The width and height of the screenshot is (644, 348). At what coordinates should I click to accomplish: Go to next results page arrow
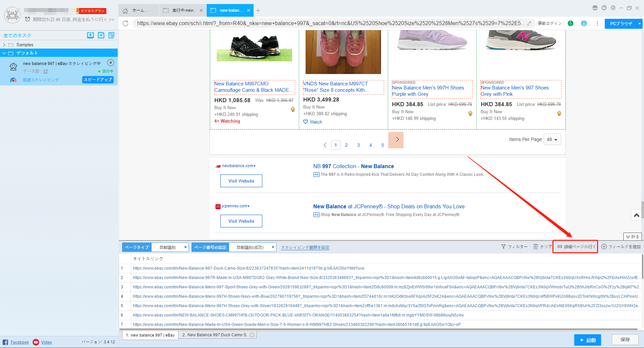point(396,140)
